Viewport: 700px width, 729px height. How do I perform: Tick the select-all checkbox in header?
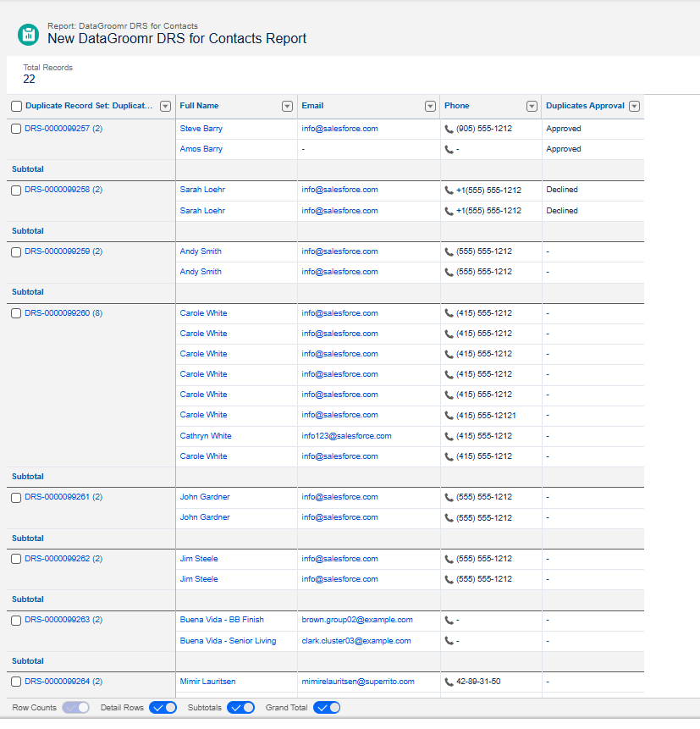click(16, 106)
